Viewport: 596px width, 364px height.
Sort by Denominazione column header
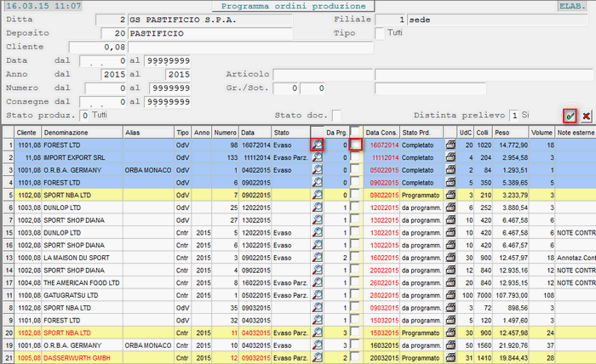coord(82,133)
